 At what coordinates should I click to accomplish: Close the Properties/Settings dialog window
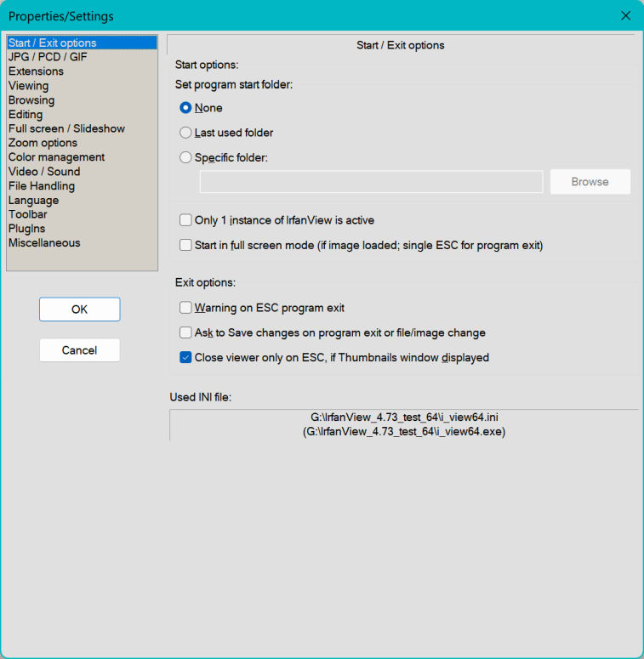point(625,16)
